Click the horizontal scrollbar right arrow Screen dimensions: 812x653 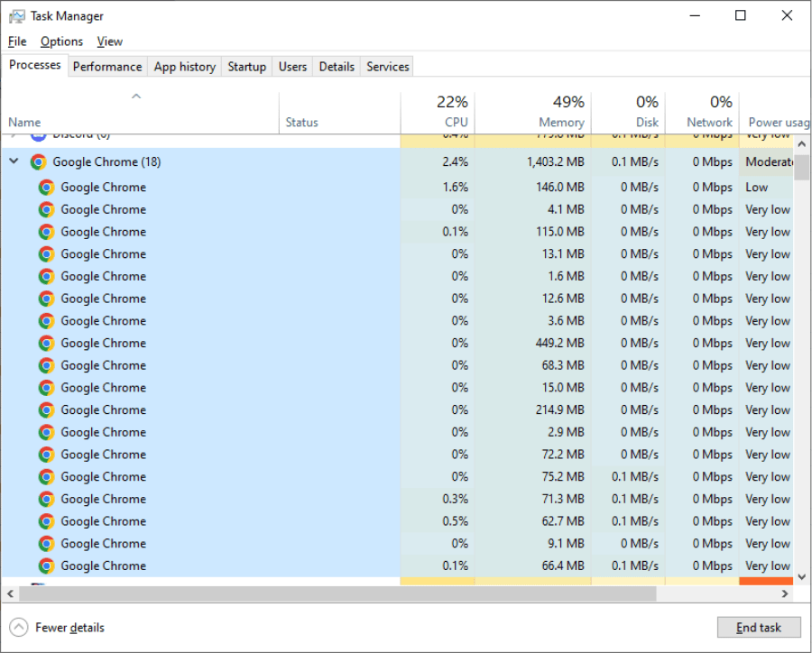point(785,594)
